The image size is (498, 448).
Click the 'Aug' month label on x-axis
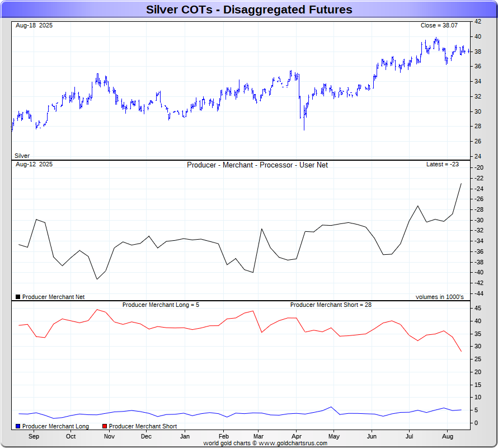pyautogui.click(x=448, y=436)
